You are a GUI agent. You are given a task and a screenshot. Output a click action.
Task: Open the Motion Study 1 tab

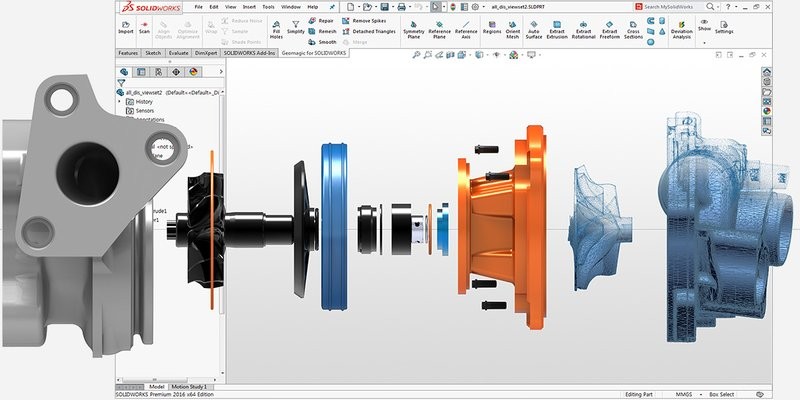pos(191,386)
